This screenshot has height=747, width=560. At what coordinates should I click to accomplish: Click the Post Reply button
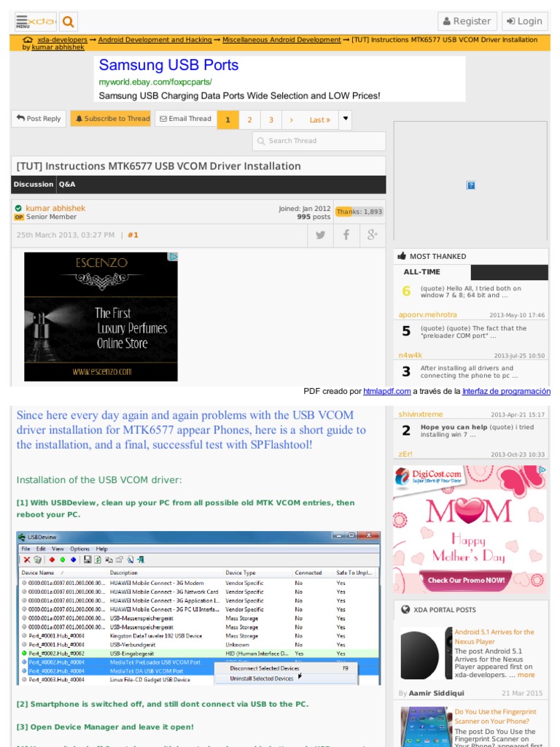coord(39,119)
